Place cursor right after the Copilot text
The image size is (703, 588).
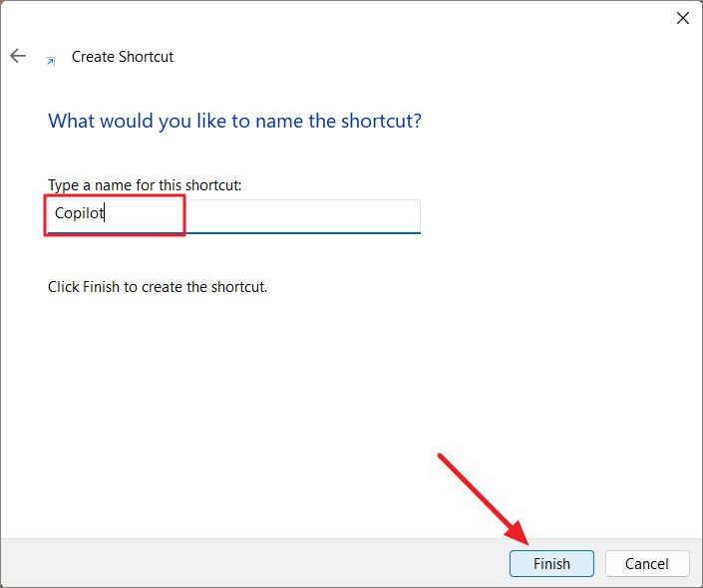pyautogui.click(x=105, y=213)
